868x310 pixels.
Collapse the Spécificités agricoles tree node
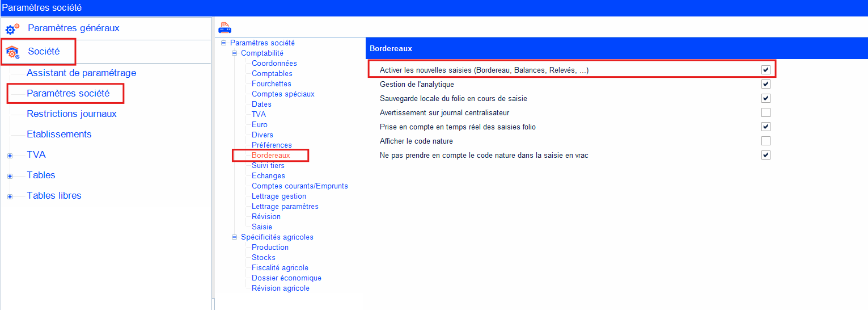tap(235, 237)
